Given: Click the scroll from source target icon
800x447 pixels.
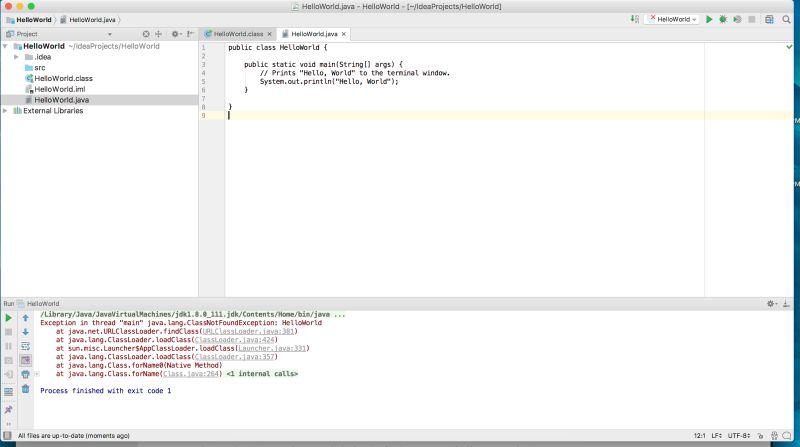Looking at the screenshot, I should click(146, 34).
